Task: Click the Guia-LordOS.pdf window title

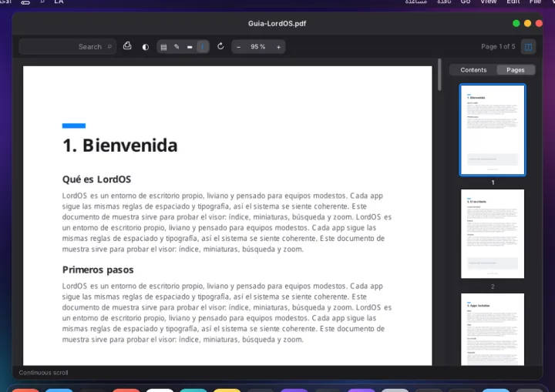Action: tap(277, 24)
